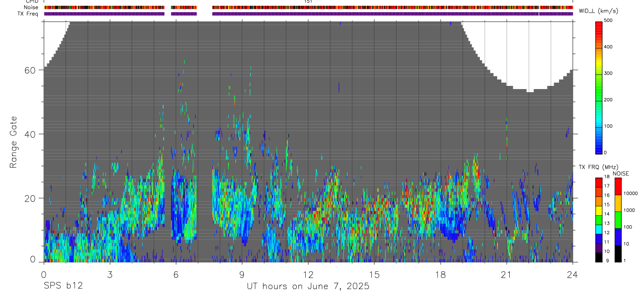Click the 21 hour tick on the time axis
644x297 pixels.
point(507,273)
